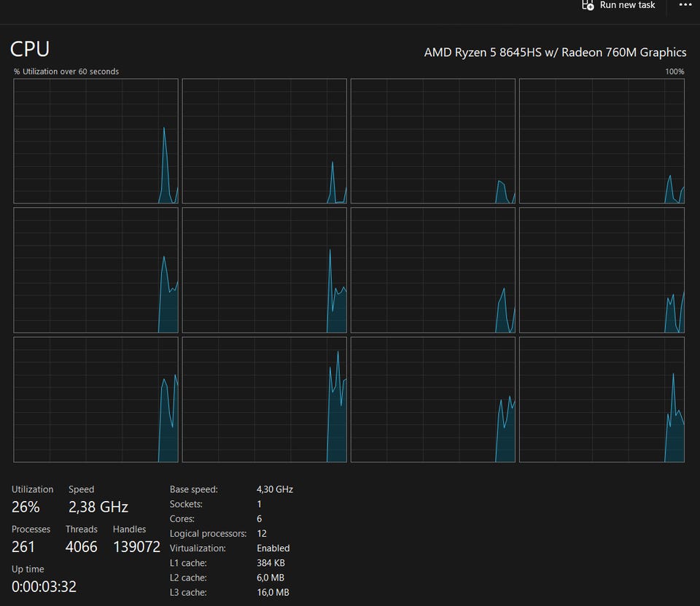Select the third graph in the top row

coord(432,141)
